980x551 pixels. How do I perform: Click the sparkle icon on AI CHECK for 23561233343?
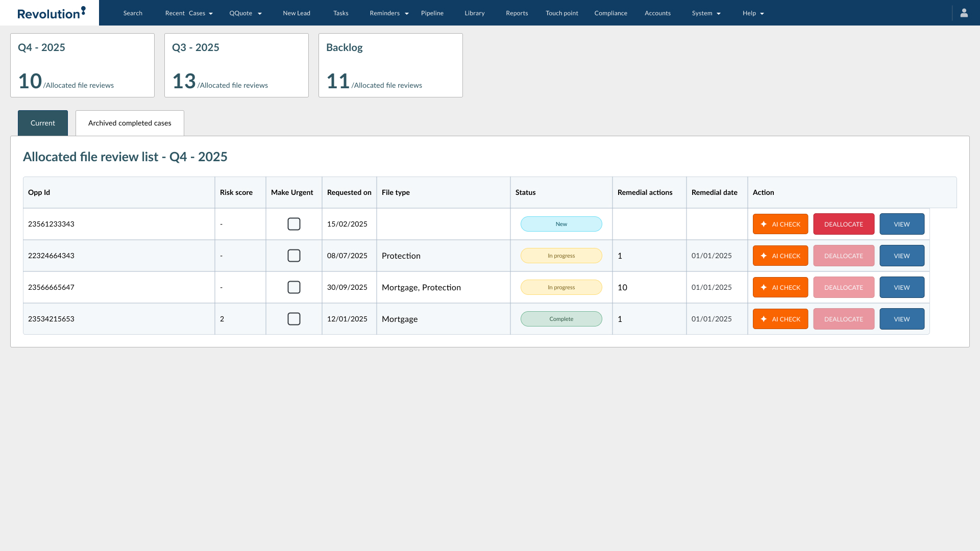[764, 224]
